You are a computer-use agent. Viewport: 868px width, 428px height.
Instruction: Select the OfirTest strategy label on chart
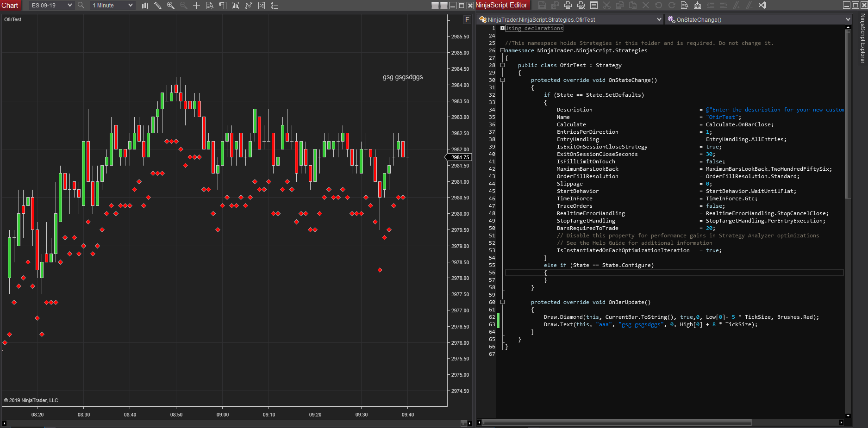tap(12, 19)
